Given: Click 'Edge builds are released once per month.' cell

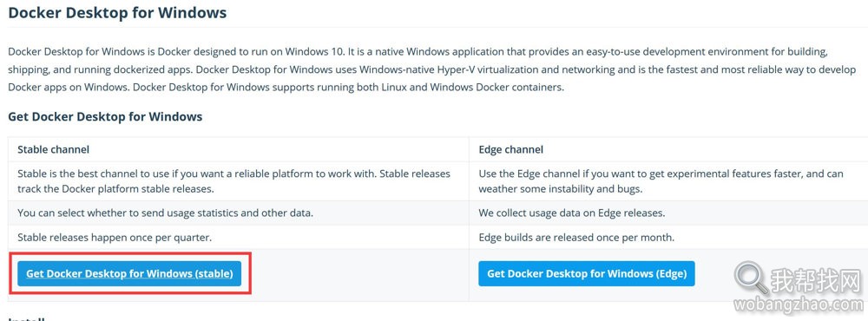Looking at the screenshot, I should click(x=668, y=238).
